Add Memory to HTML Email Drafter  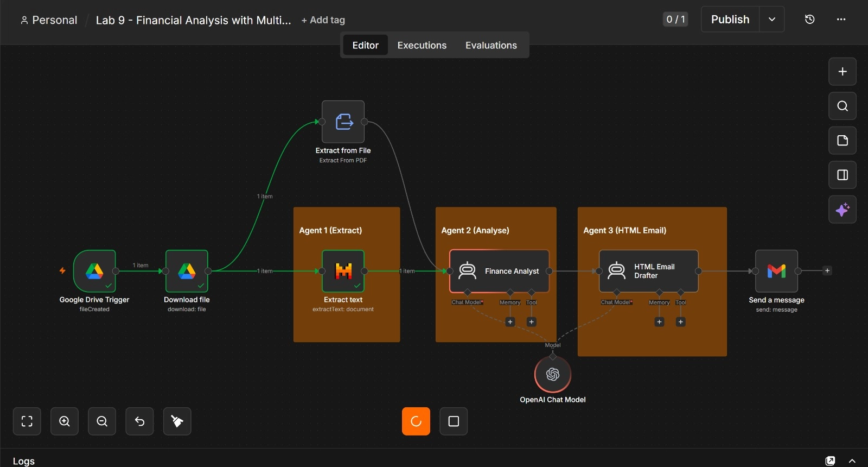click(659, 322)
